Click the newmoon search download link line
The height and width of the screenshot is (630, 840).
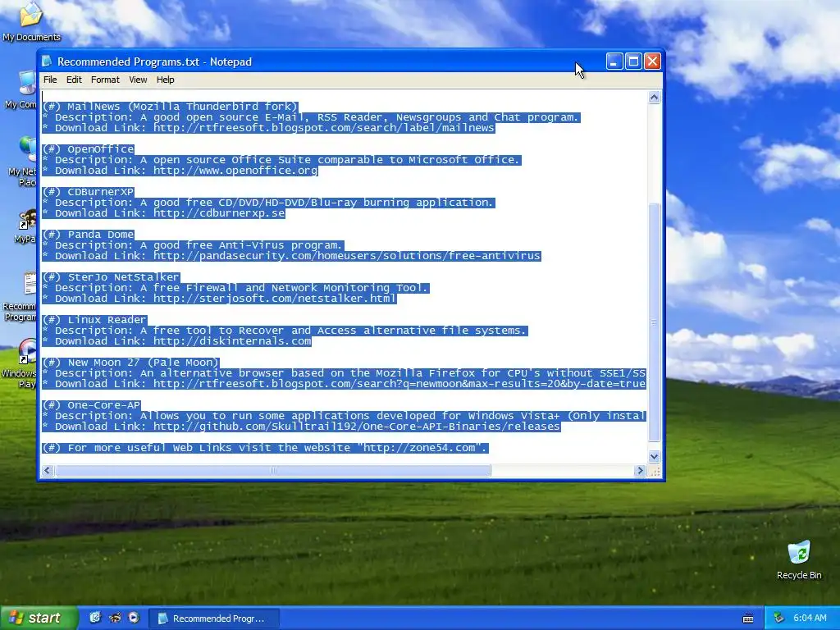point(344,384)
